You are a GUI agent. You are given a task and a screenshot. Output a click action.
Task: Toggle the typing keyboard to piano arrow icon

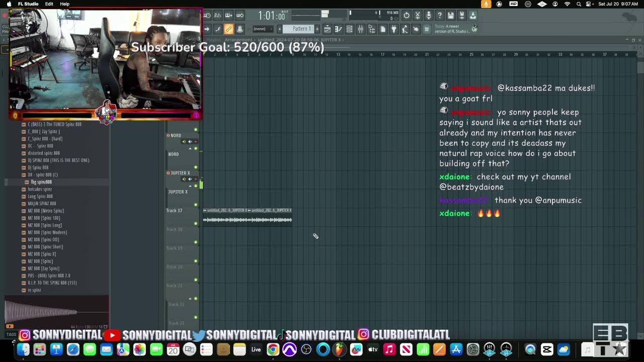coord(207,29)
